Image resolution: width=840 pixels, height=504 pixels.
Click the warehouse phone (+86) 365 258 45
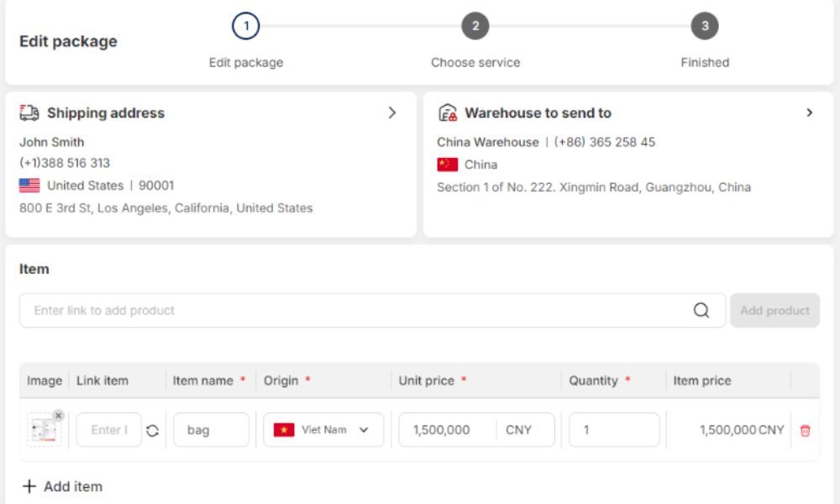pos(605,142)
